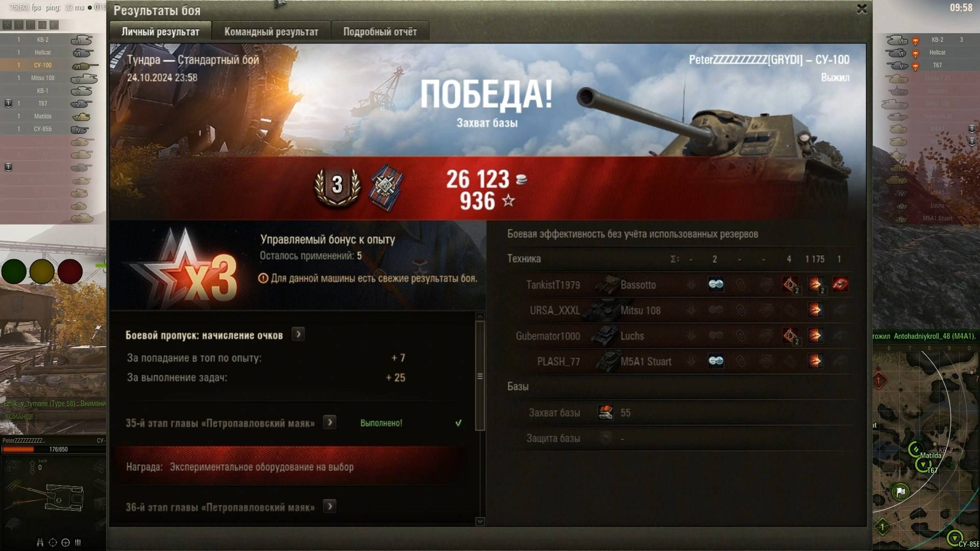Click the base capture flag icon

pos(605,412)
